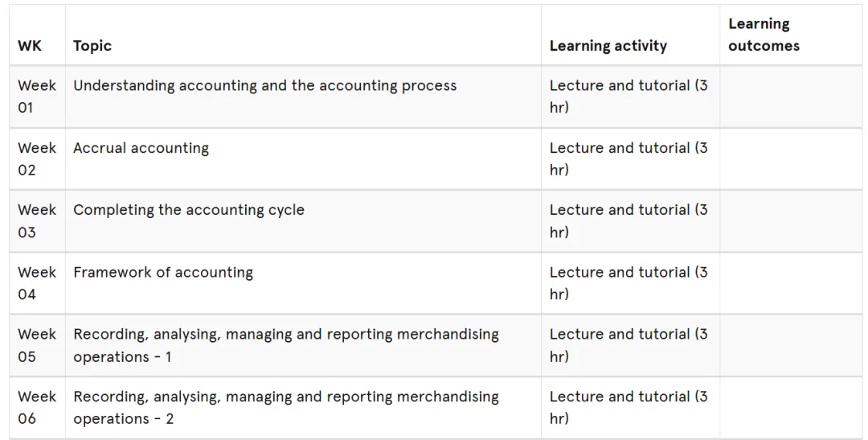Click the Learning outcomes column header
The height and width of the screenshot is (440, 868).
764,35
